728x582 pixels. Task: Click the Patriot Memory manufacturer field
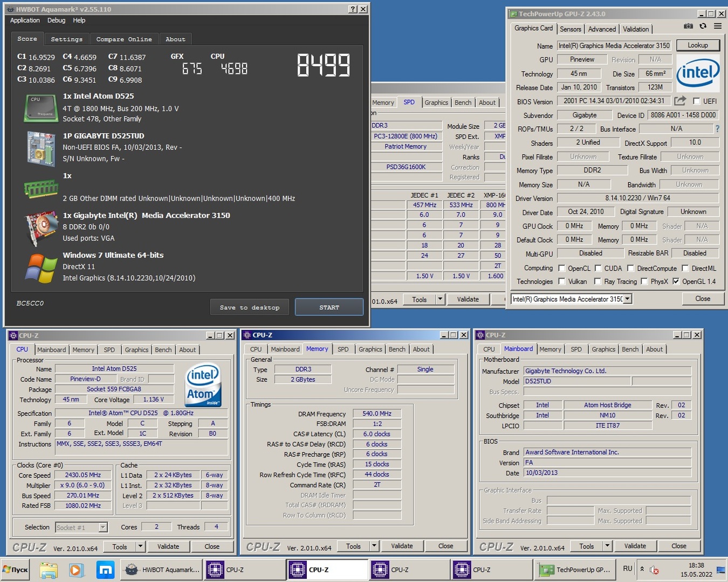click(x=406, y=147)
